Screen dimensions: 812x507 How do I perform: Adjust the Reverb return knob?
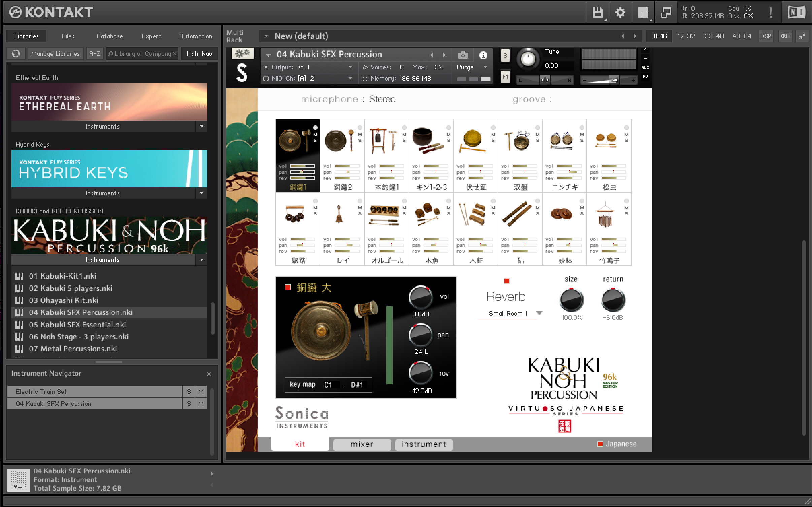tap(613, 300)
